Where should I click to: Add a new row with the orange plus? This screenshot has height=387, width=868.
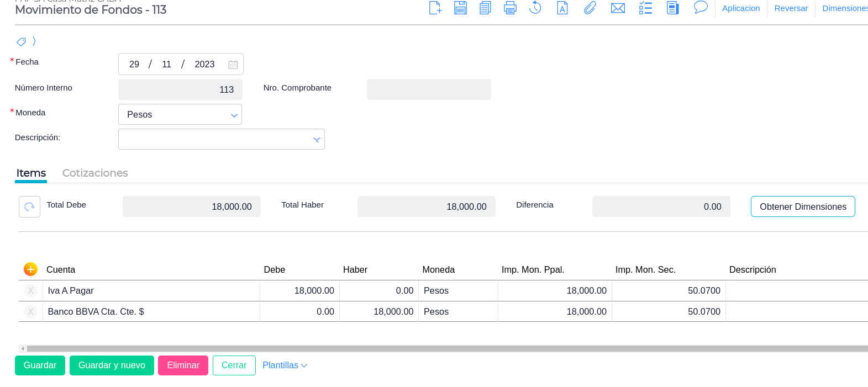30,269
